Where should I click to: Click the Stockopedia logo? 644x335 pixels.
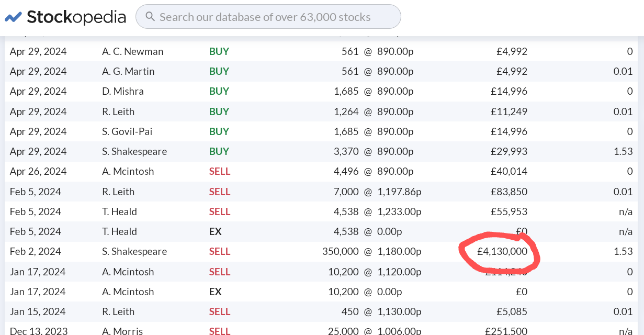(65, 17)
